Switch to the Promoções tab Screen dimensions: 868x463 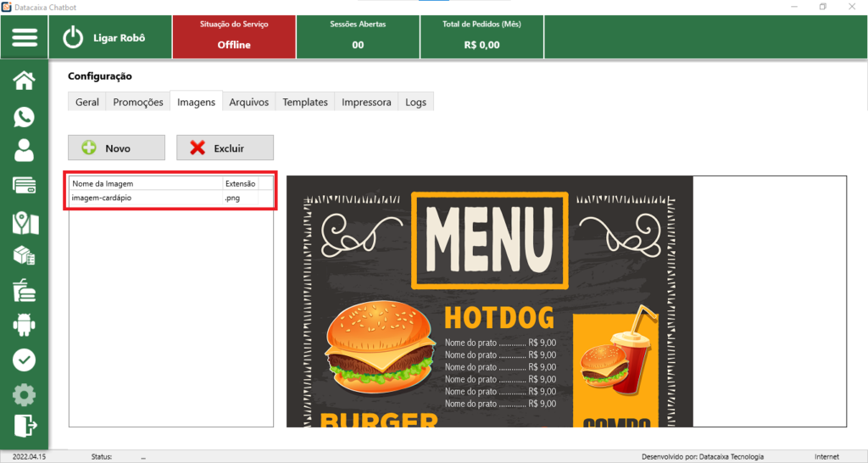[x=137, y=102]
